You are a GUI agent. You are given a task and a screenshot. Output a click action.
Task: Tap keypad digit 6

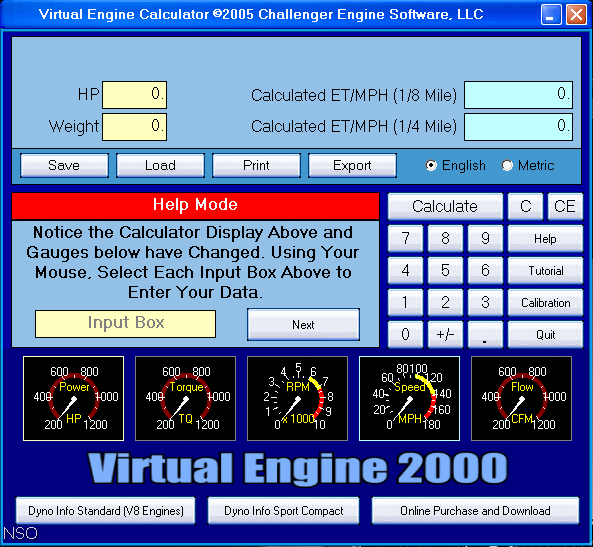point(485,270)
